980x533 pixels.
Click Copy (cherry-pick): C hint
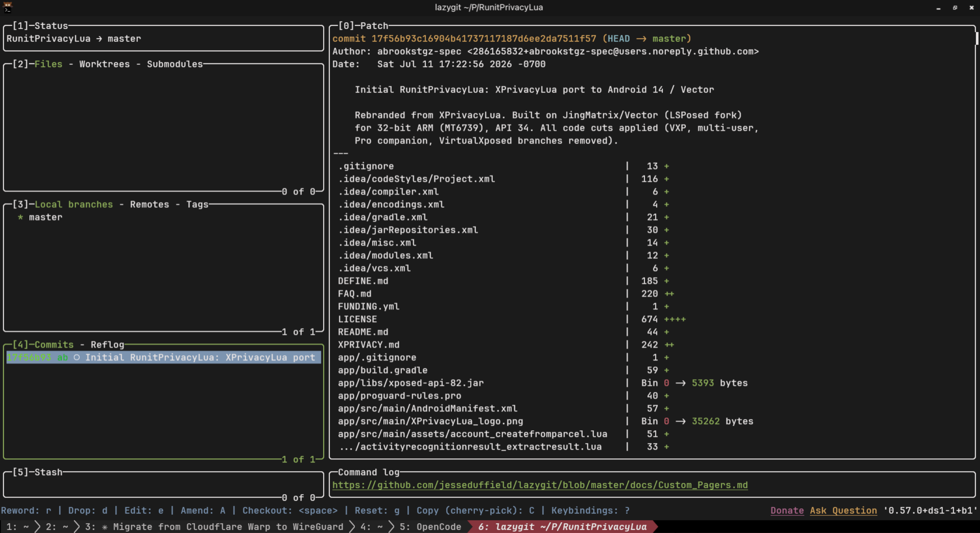(x=475, y=511)
